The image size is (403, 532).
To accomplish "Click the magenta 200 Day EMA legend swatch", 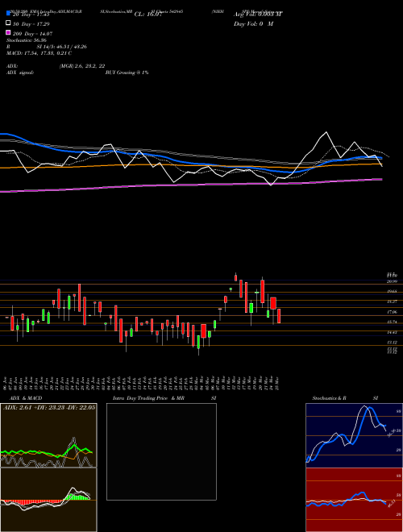I will click(8, 32).
